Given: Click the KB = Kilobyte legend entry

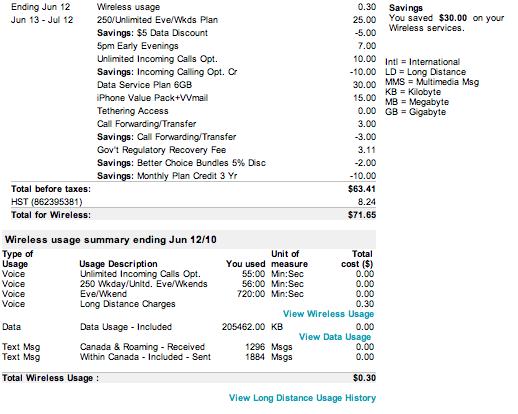Looking at the screenshot, I should (x=413, y=92).
